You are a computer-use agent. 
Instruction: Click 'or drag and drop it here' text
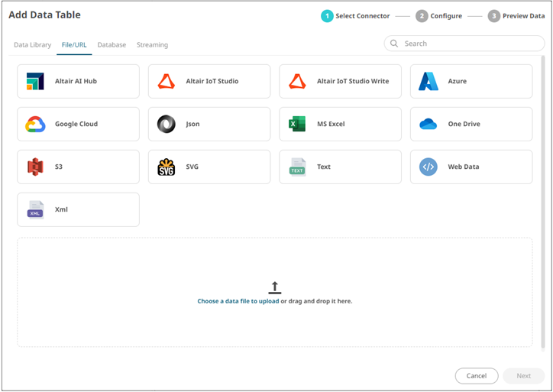click(317, 301)
